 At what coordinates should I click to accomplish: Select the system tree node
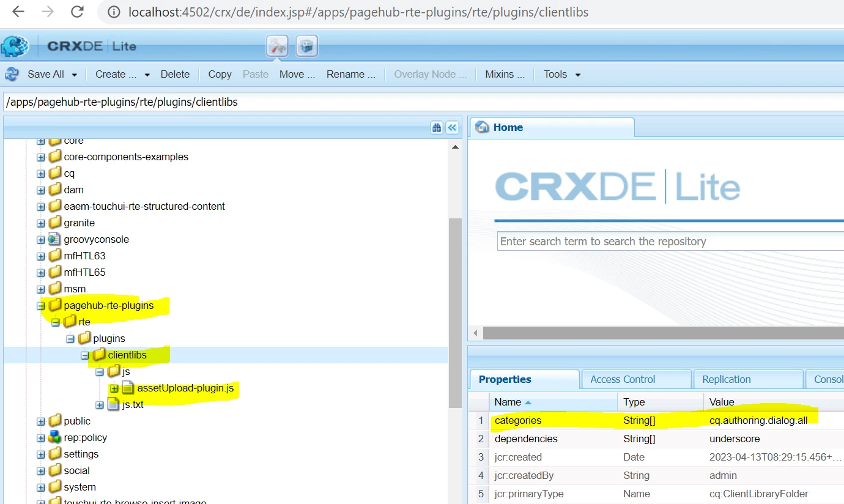click(80, 487)
